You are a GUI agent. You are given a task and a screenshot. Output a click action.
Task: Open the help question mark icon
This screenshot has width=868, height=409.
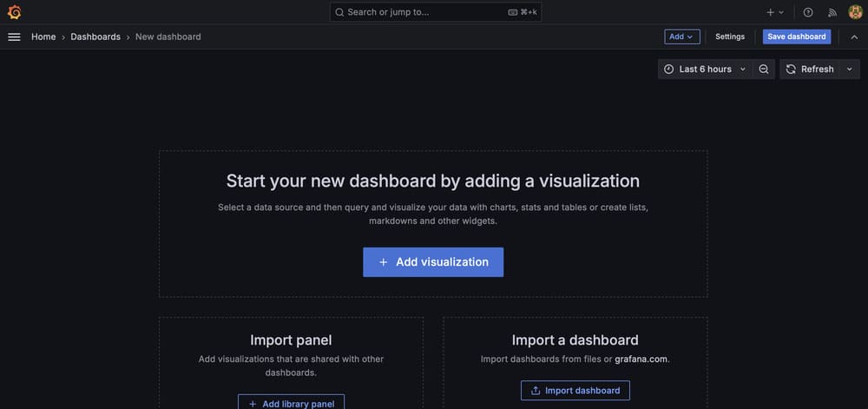click(x=807, y=12)
